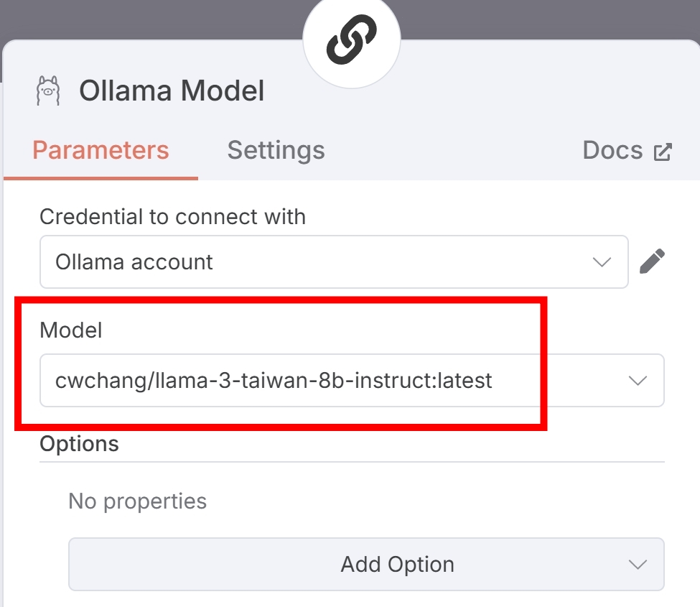700x607 pixels.
Task: Click the external link icon beside Docs
Action: coord(663,152)
